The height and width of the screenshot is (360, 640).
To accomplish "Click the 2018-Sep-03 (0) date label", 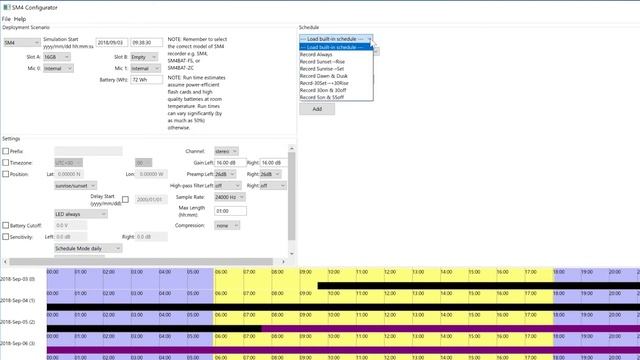I will click(x=18, y=279).
